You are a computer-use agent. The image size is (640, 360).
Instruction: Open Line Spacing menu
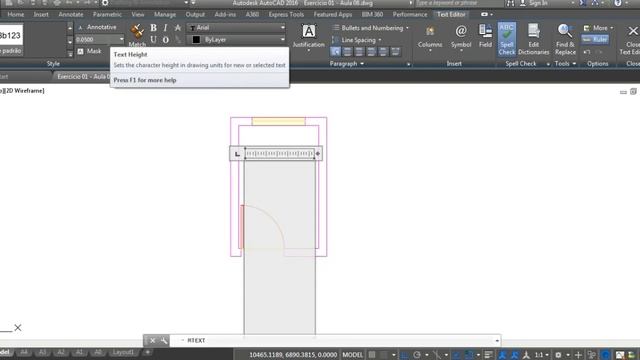(357, 40)
